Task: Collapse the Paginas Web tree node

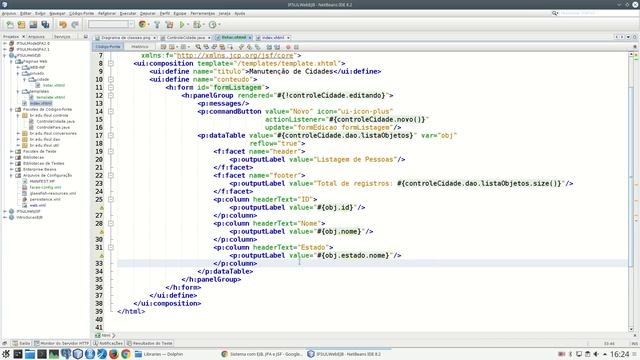Action: [11, 62]
